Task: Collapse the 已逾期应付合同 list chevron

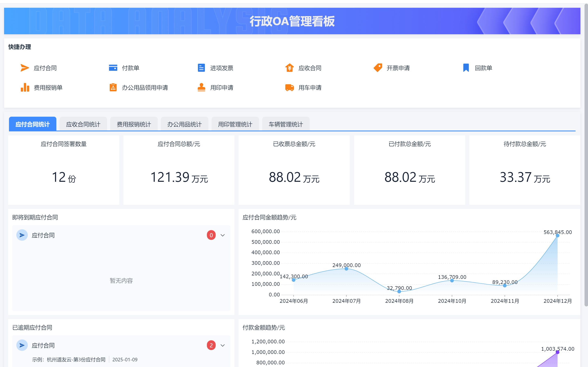Action: pyautogui.click(x=223, y=345)
